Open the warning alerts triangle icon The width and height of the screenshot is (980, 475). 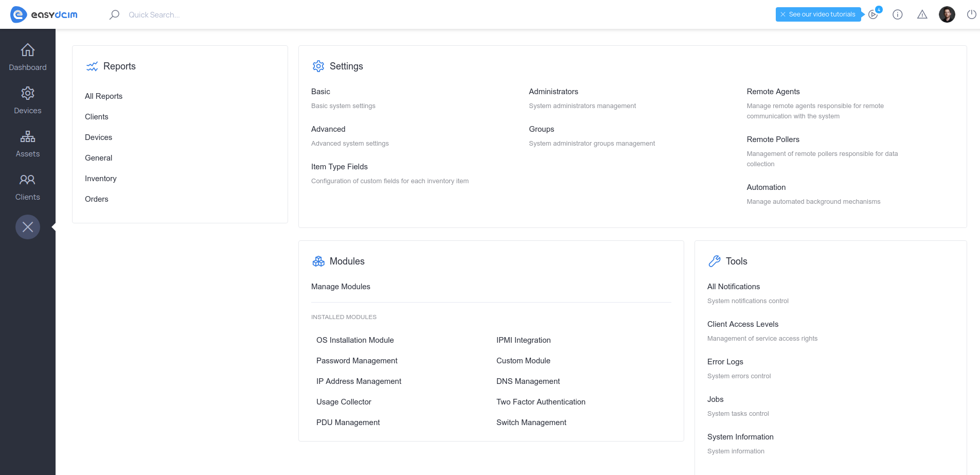pos(922,14)
